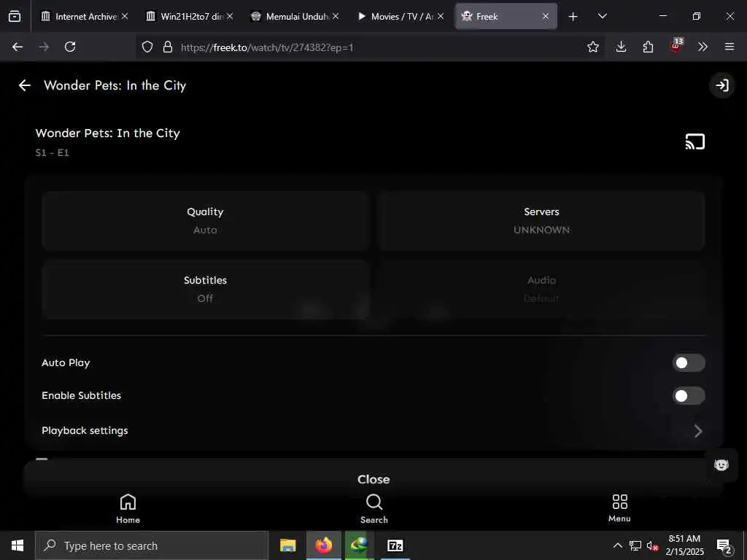
Task: Open the Firefox application menu
Action: tap(729, 47)
